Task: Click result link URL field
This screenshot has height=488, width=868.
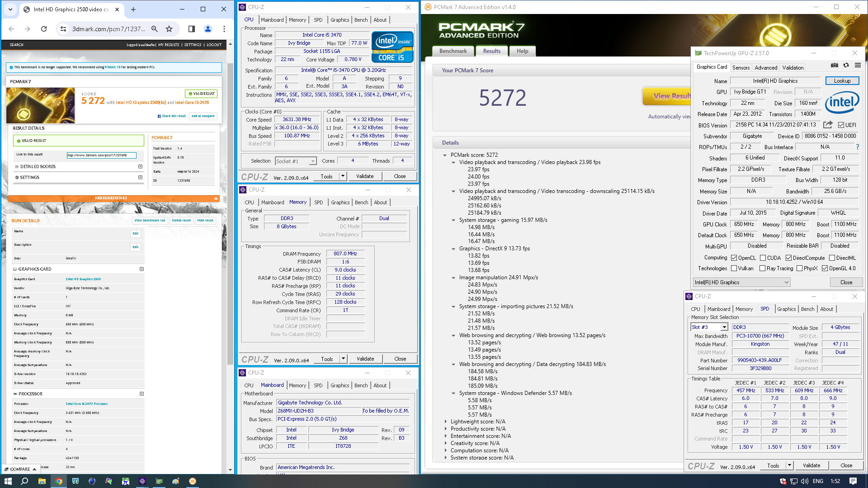Action: pos(101,155)
